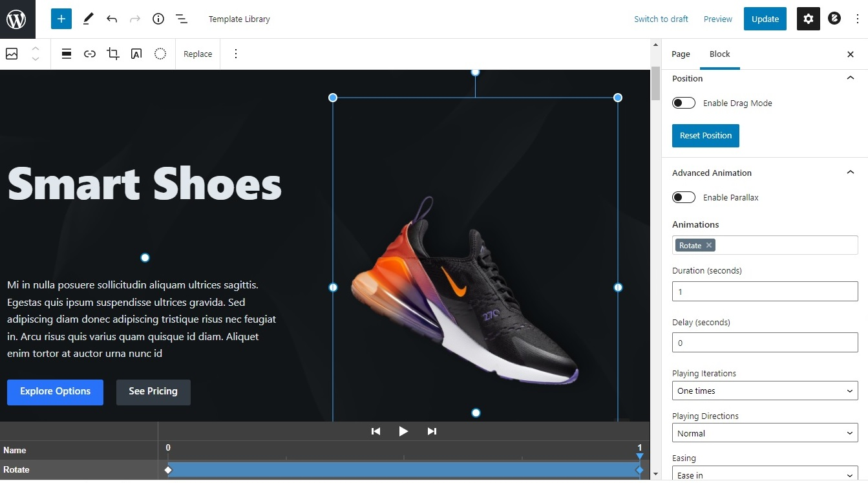Open the editor Settings panel

tap(808, 19)
